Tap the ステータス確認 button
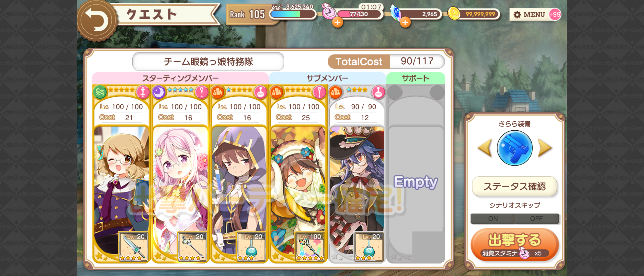Image resolution: width=644 pixels, height=276 pixels. pyautogui.click(x=514, y=187)
